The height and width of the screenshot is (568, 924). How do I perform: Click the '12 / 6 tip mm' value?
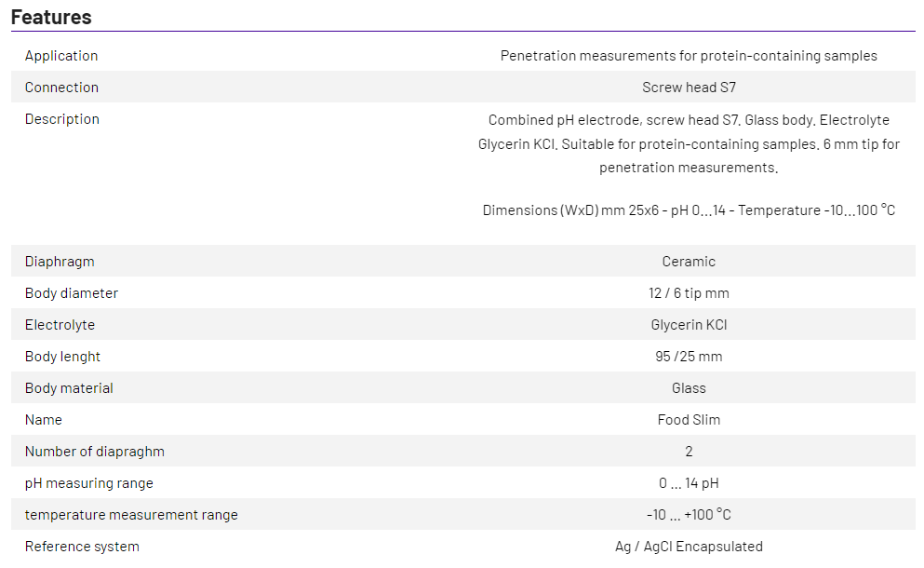click(x=689, y=293)
